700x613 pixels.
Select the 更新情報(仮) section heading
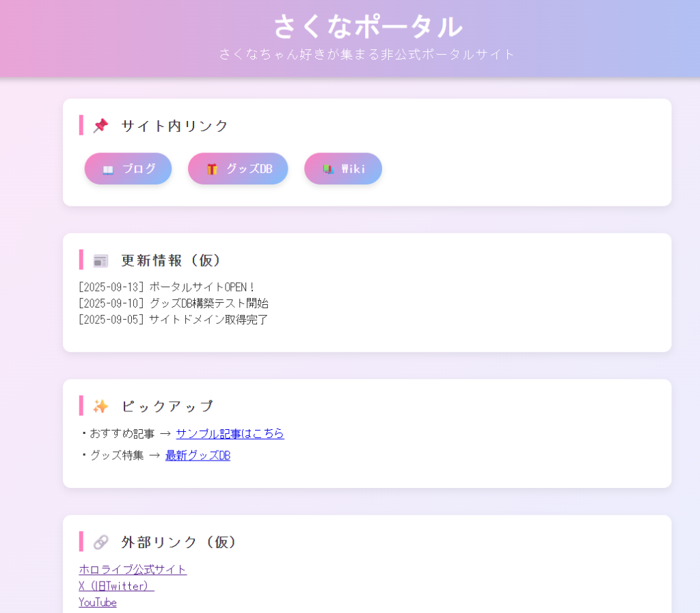[x=172, y=260]
